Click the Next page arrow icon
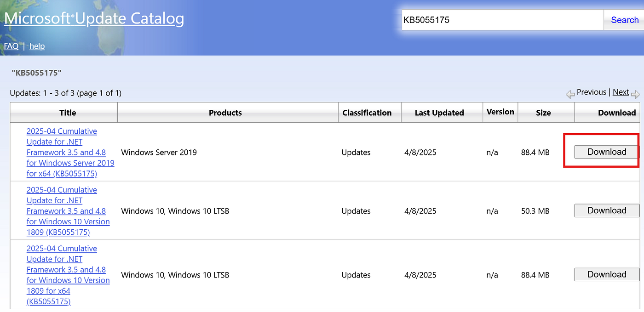This screenshot has height=312, width=644. click(x=636, y=94)
